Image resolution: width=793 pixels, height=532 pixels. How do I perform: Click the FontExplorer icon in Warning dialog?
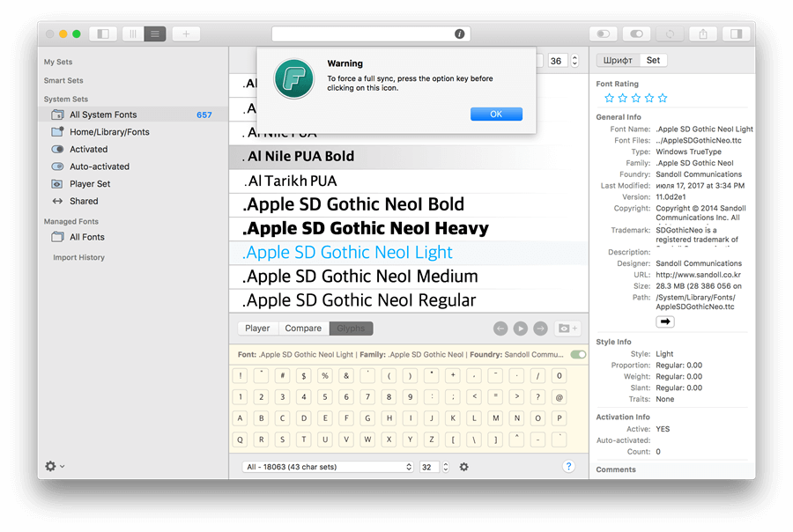coord(293,79)
